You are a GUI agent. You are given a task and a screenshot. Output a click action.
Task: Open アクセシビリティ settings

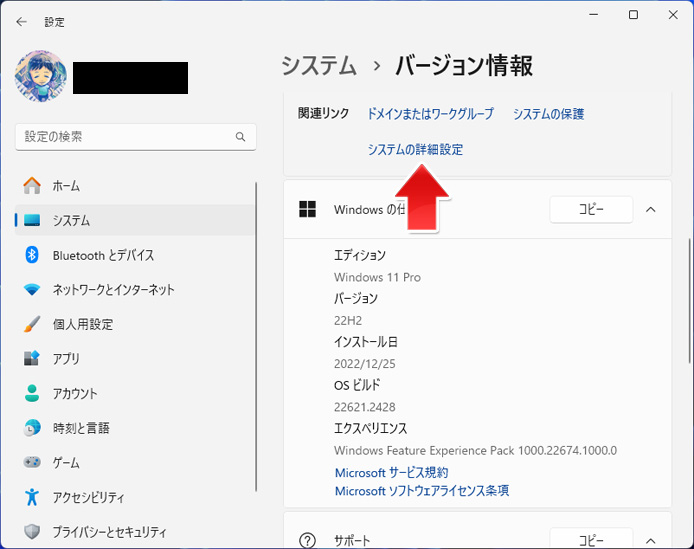[135, 497]
